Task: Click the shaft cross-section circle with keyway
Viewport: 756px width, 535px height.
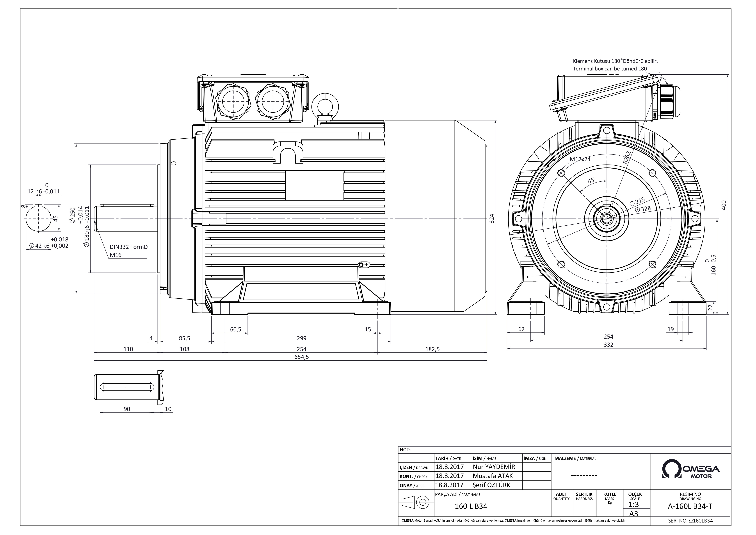Action: click(39, 218)
